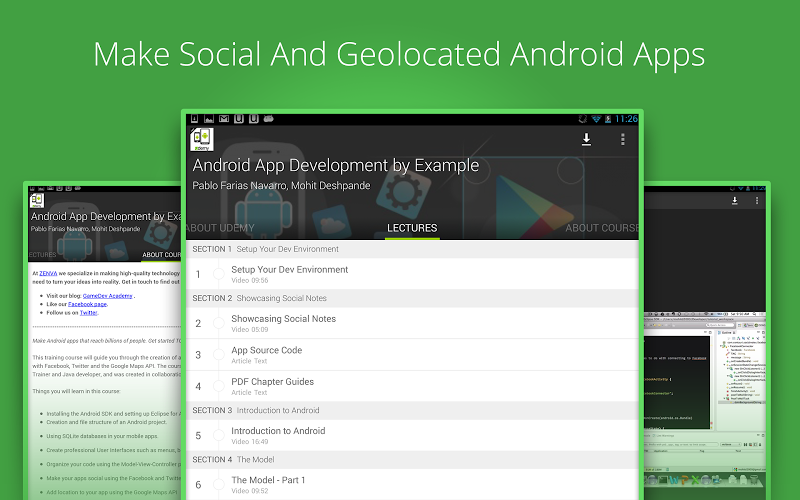This screenshot has height=500, width=800.
Task: Open the PDF Chapter Guides article
Action: pyautogui.click(x=412, y=386)
